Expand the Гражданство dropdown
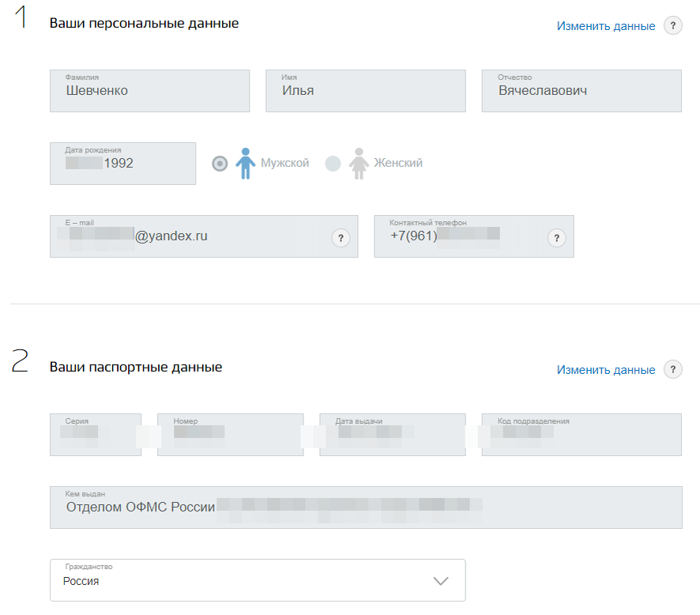700x615 pixels. coord(257,581)
